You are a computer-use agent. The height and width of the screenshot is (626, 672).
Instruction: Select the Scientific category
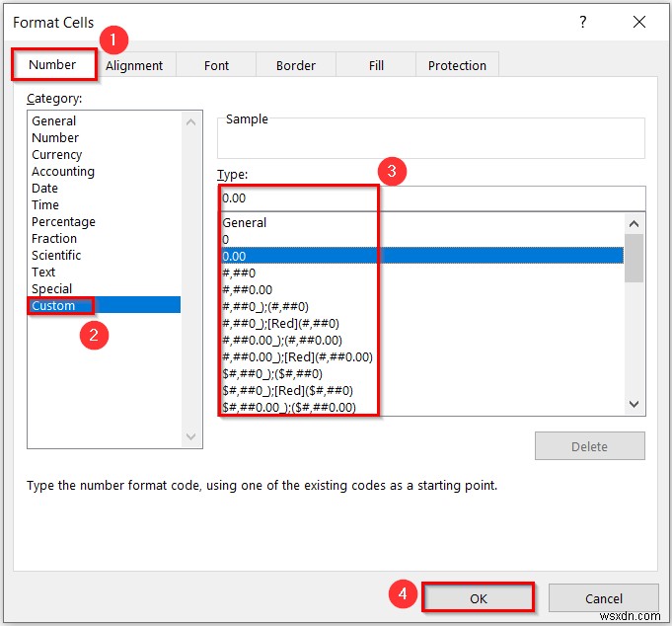point(106,255)
